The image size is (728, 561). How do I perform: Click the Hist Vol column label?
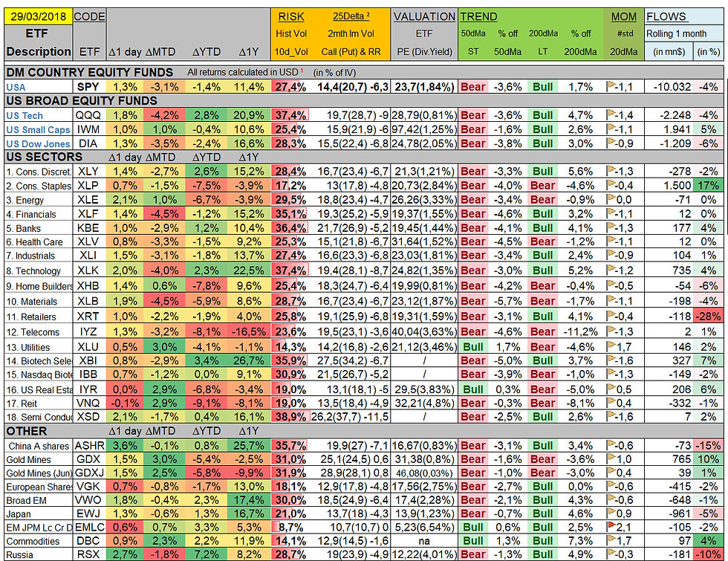(291, 33)
